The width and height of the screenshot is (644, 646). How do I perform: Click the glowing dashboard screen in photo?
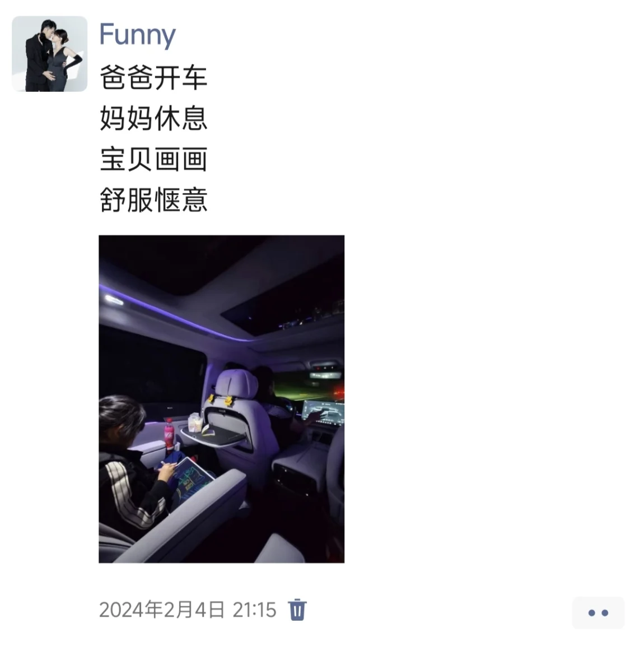[x=323, y=412]
